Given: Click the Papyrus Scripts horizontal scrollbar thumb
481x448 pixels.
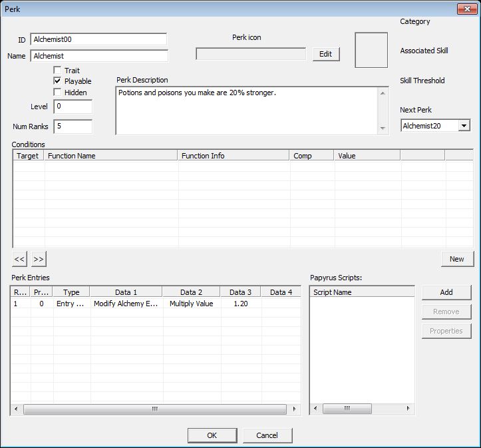Looking at the screenshot, I should point(347,408).
